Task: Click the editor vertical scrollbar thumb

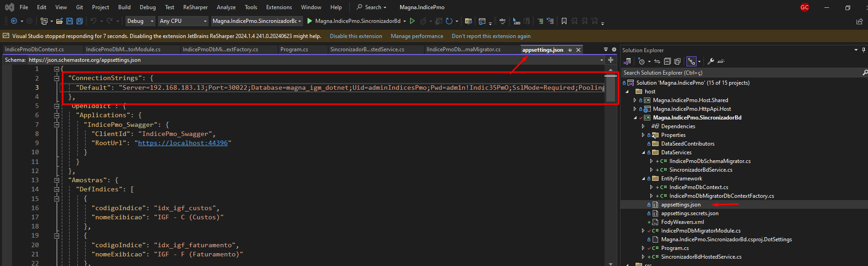Action: 610,88
